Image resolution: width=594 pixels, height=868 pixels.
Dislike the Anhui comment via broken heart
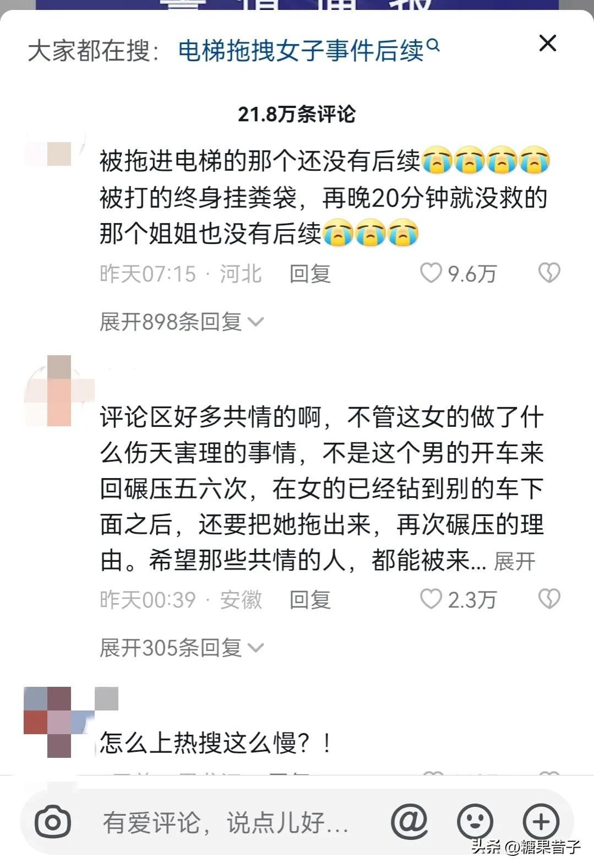[x=549, y=599]
